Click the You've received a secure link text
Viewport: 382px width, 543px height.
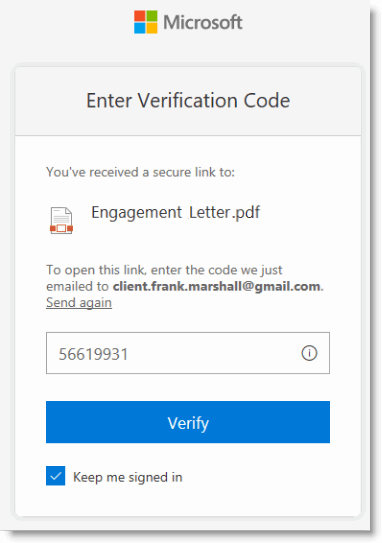[x=140, y=172]
